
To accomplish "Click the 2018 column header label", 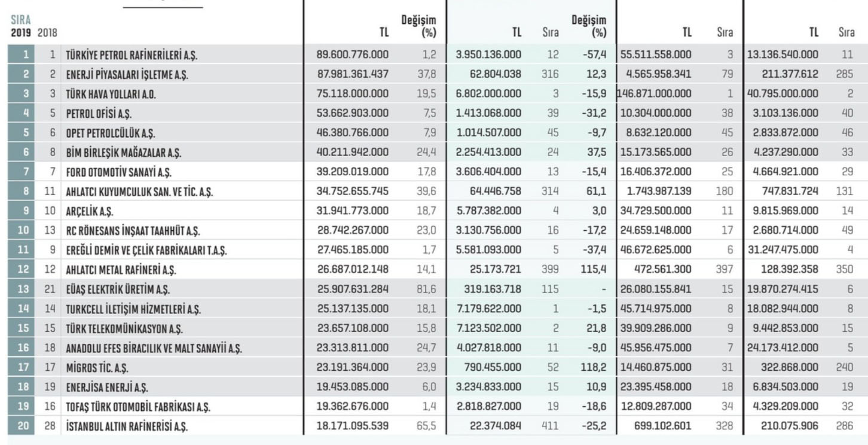I will [47, 33].
